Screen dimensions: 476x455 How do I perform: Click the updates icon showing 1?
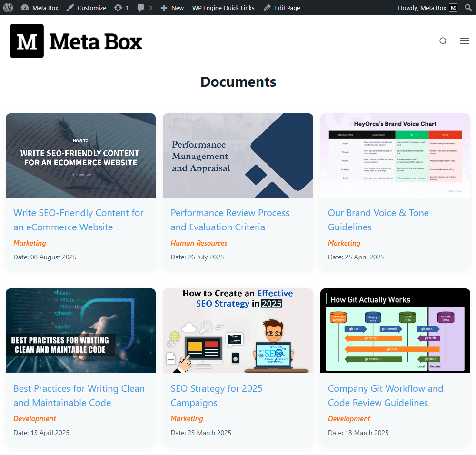point(121,8)
